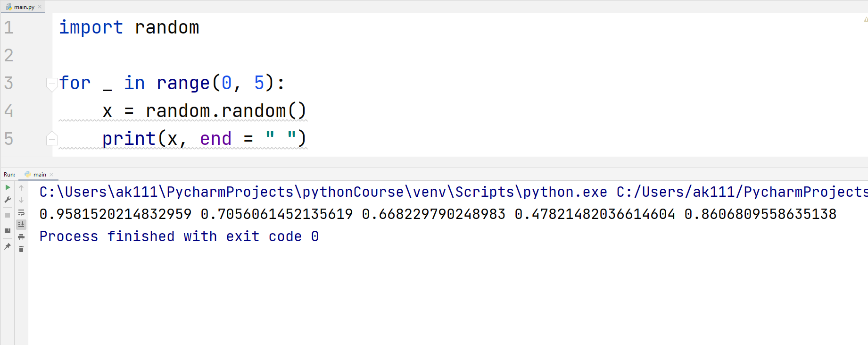Jump to next occurrence using down arrow
Viewport: 868px width, 345px height.
pyautogui.click(x=21, y=200)
